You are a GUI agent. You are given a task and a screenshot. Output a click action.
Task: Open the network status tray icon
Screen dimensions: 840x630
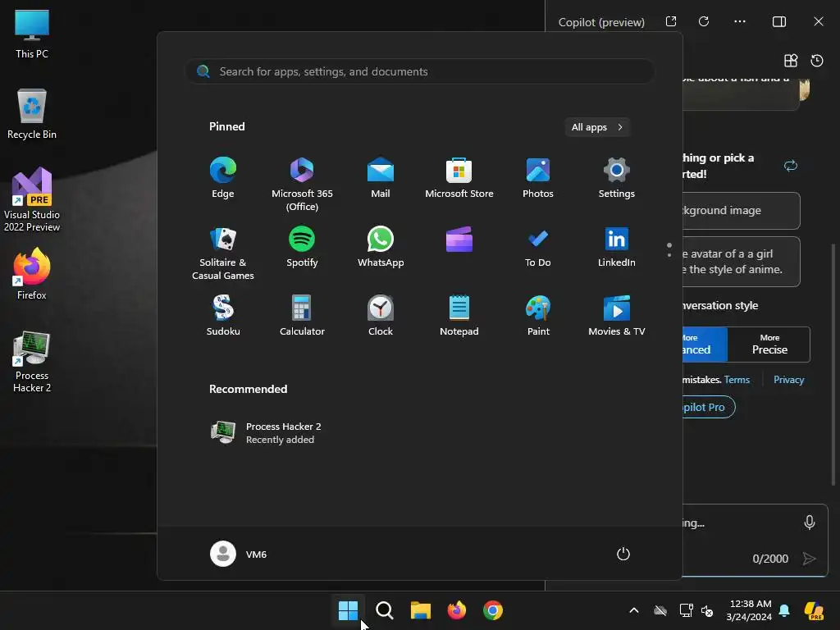point(687,610)
